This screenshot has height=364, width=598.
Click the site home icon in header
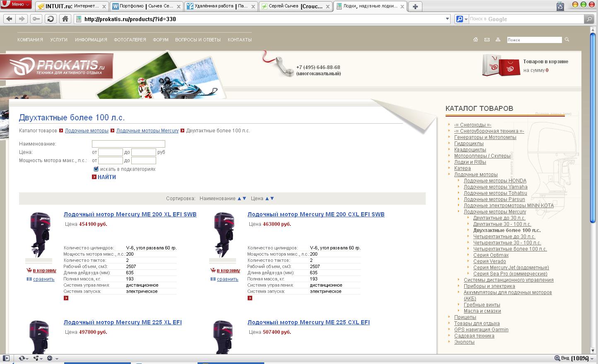click(x=475, y=40)
